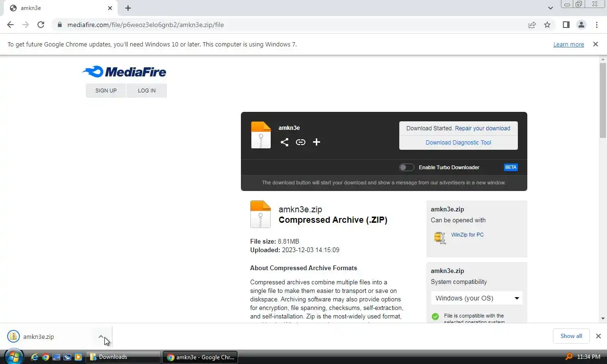
Task: Open the Windows Start menu
Action: coord(13,356)
